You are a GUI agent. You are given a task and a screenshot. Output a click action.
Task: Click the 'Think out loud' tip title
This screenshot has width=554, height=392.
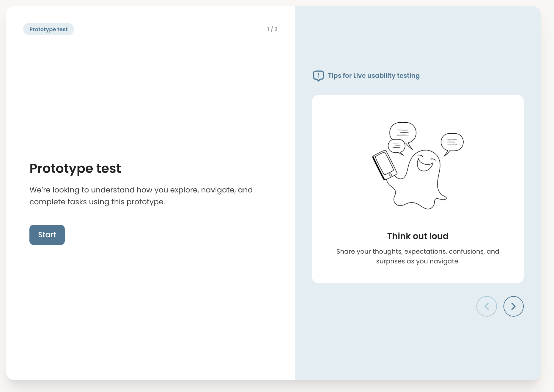click(418, 236)
